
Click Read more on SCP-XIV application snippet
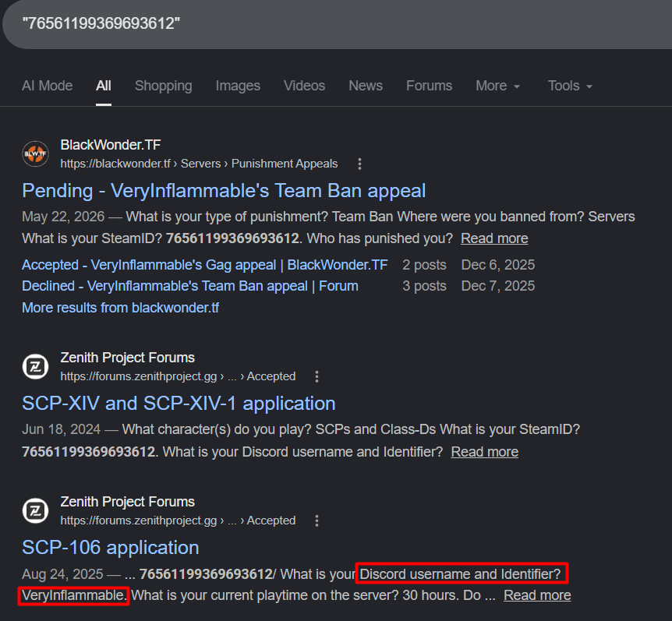[484, 452]
